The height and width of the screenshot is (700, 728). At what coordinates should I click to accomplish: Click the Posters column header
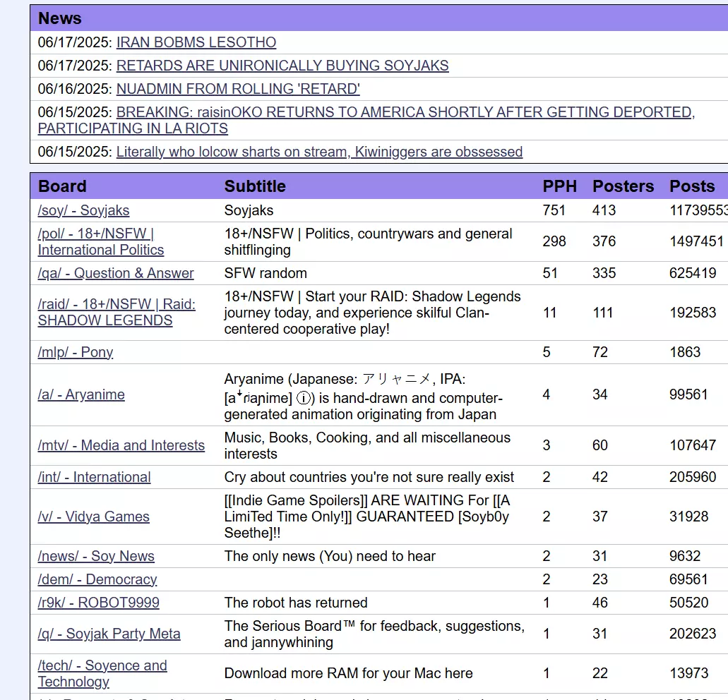coord(623,186)
